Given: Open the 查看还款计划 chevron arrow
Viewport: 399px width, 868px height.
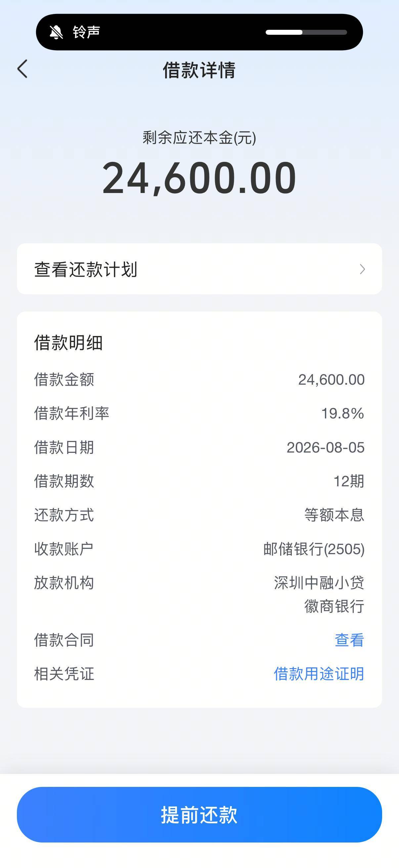Looking at the screenshot, I should [362, 269].
